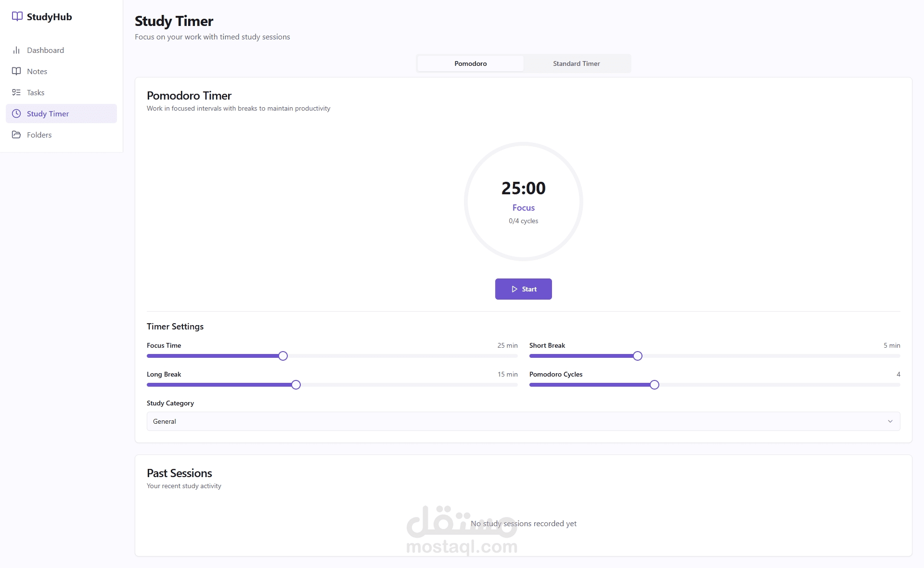Click the Folders open-folder icon
The width and height of the screenshot is (924, 568).
point(16,135)
